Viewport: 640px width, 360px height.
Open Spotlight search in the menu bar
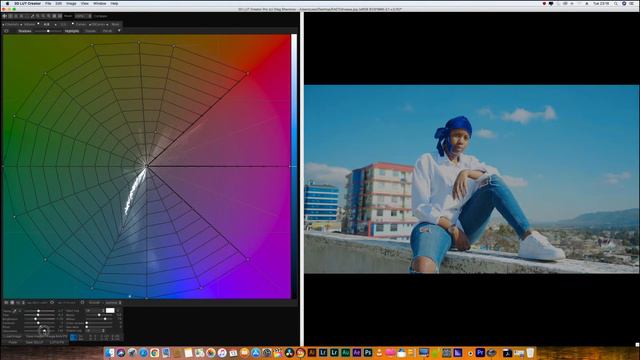click(x=616, y=3)
